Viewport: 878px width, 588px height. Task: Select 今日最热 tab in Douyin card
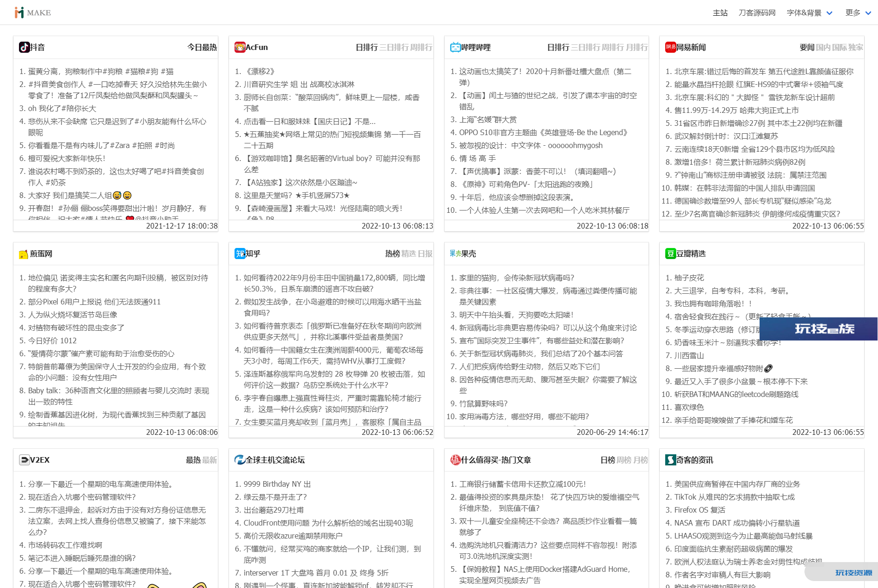pyautogui.click(x=202, y=47)
